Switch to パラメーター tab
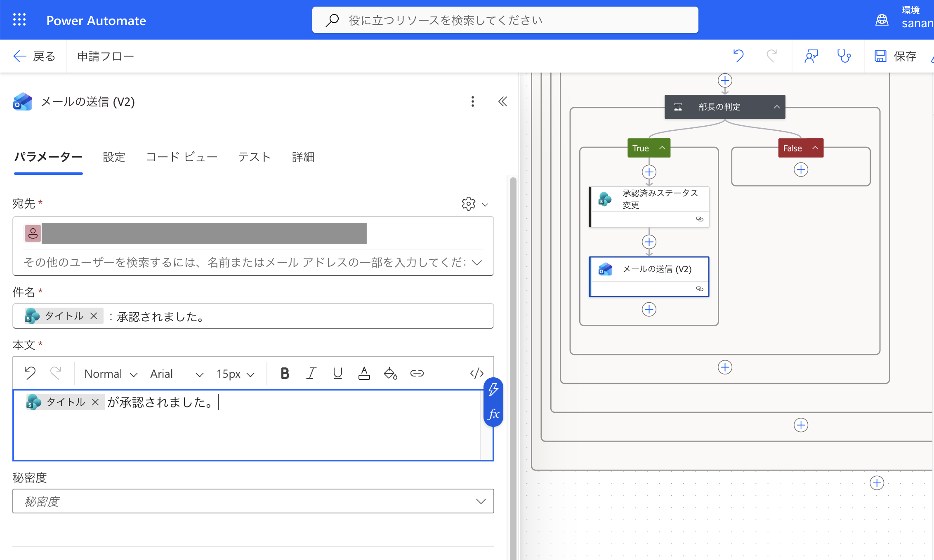 coord(48,157)
